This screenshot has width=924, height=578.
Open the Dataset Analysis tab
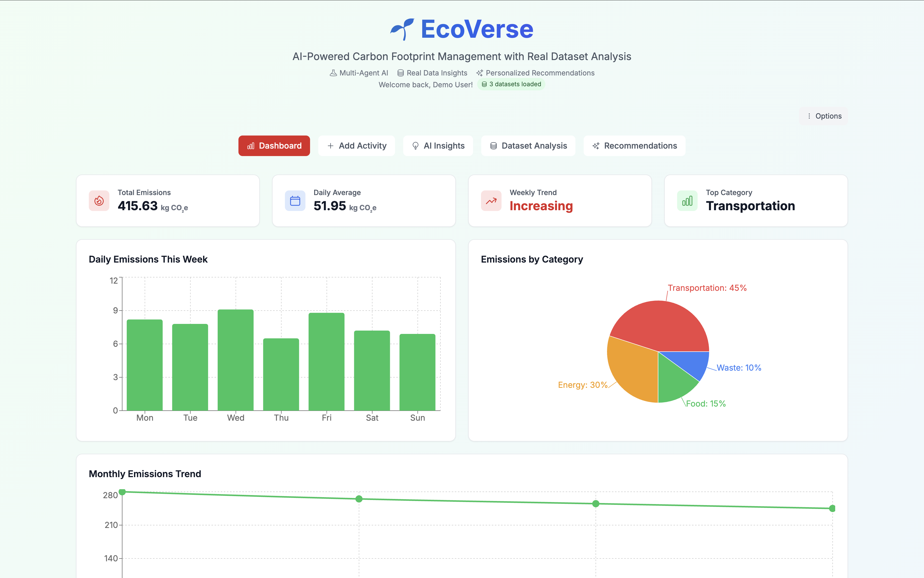pos(528,146)
